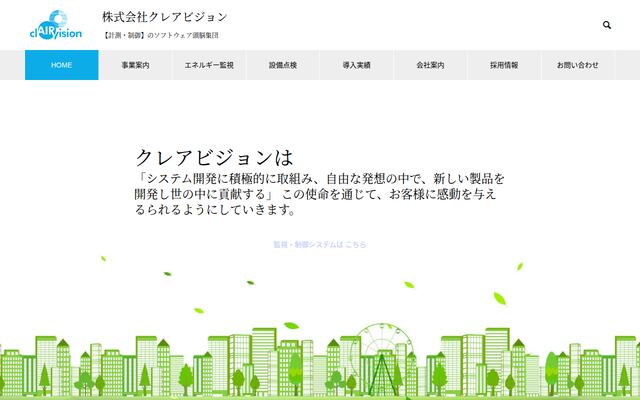Viewport: 640px width, 400px height.
Task: Select the HOME menu item
Action: (62, 65)
